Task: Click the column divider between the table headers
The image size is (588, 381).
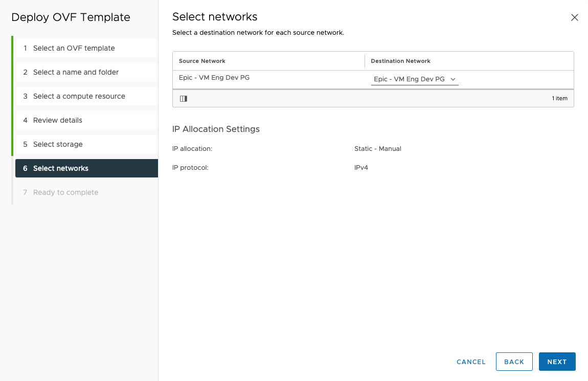Action: click(x=365, y=61)
